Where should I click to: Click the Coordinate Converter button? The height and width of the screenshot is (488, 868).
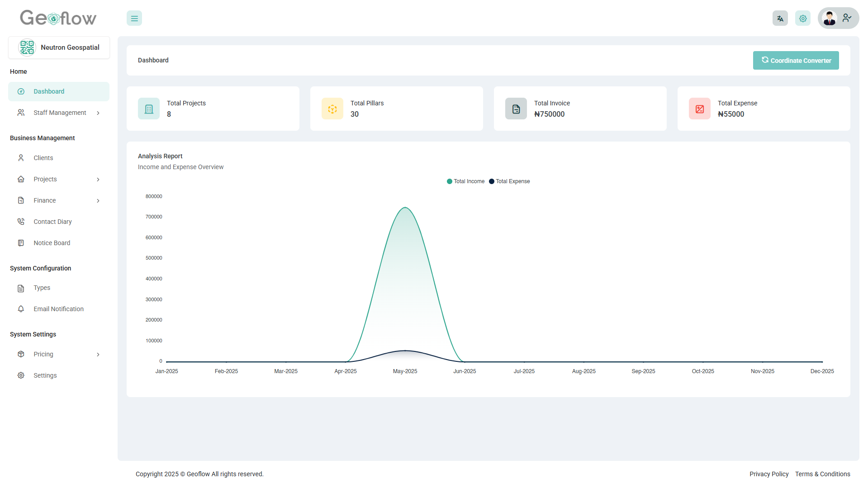click(x=796, y=61)
